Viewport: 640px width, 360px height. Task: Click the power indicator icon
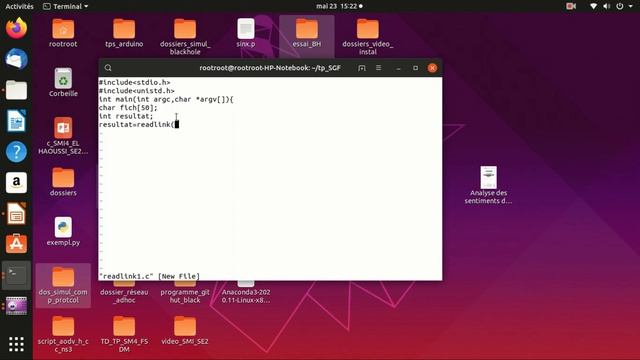coord(620,6)
